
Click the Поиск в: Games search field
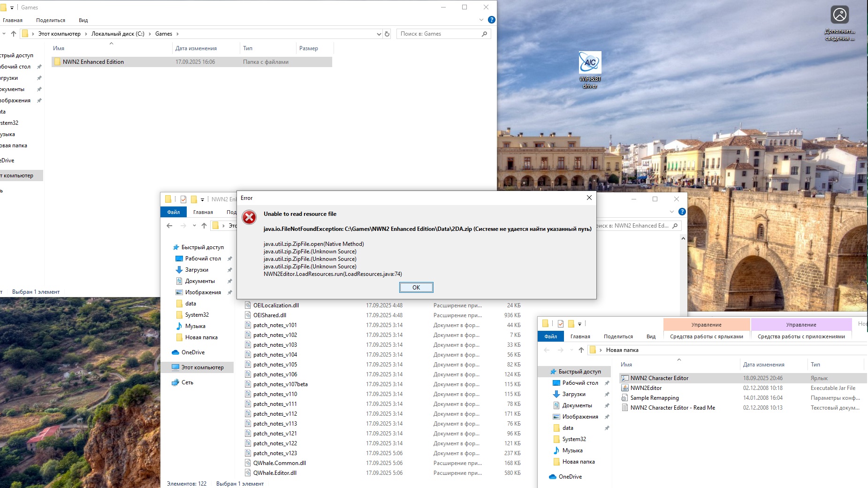click(x=439, y=34)
